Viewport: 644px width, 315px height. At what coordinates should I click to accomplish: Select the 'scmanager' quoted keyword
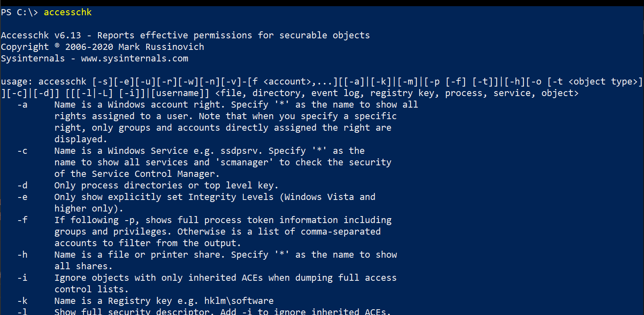(x=244, y=162)
